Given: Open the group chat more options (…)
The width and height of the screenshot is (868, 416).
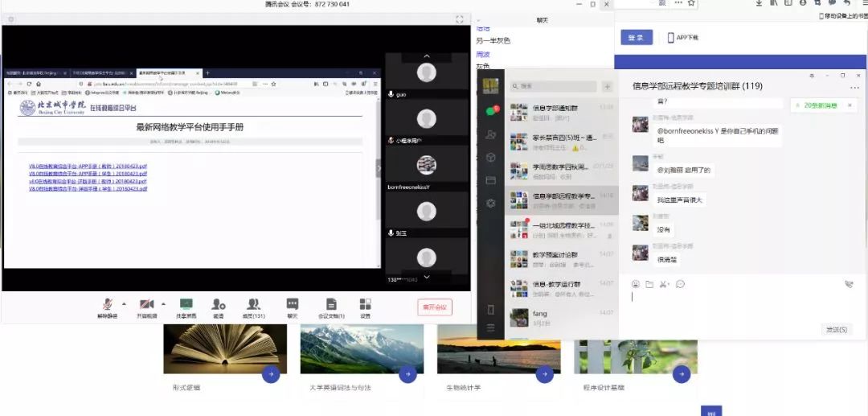Looking at the screenshot, I should click(854, 87).
